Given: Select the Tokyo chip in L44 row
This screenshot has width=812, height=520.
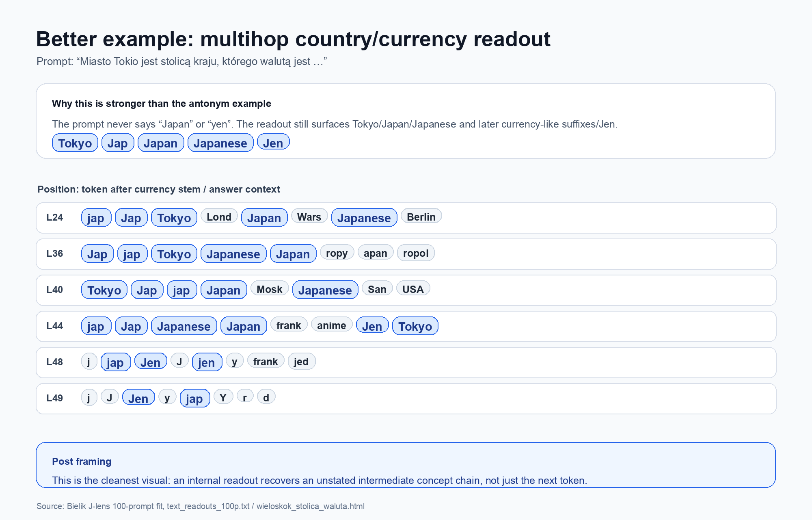Looking at the screenshot, I should 415,326.
